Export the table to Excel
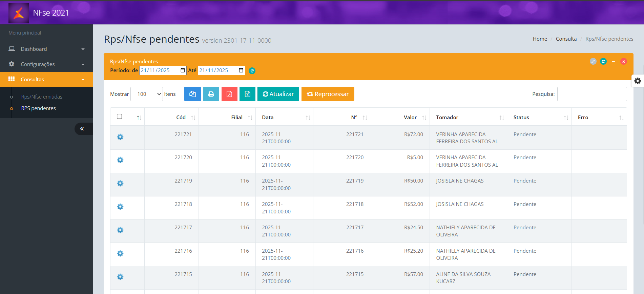Screen dimensions: 644x294 [248, 94]
